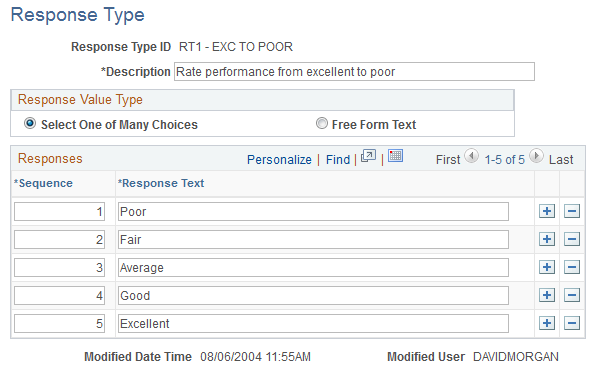Click sequence field containing 5
Viewport: 612px width, 372px height.
point(59,324)
